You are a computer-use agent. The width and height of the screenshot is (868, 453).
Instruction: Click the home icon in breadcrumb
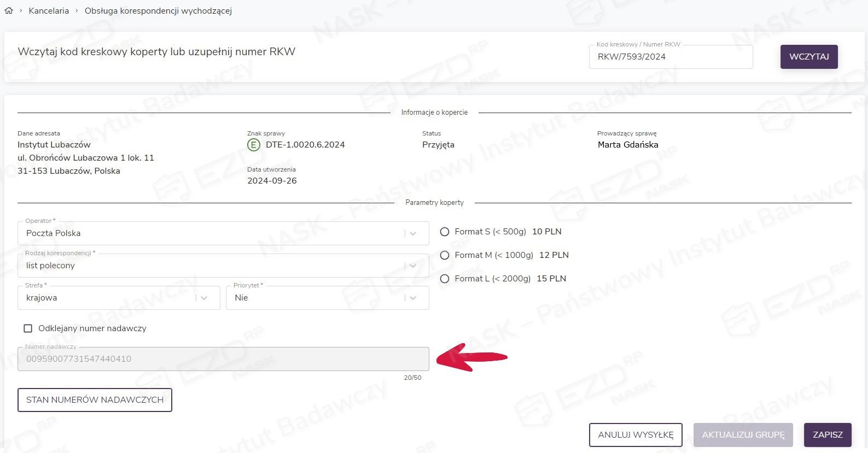click(9, 10)
